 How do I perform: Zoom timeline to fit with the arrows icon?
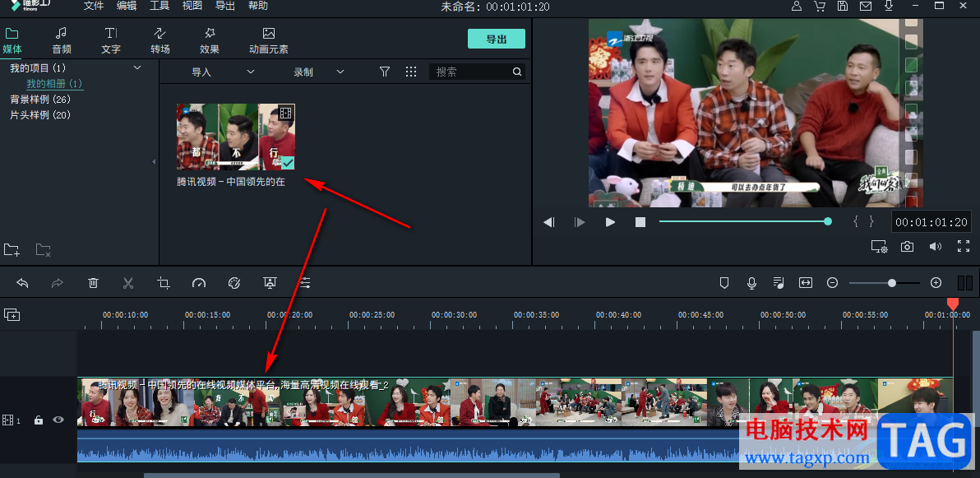tap(806, 283)
